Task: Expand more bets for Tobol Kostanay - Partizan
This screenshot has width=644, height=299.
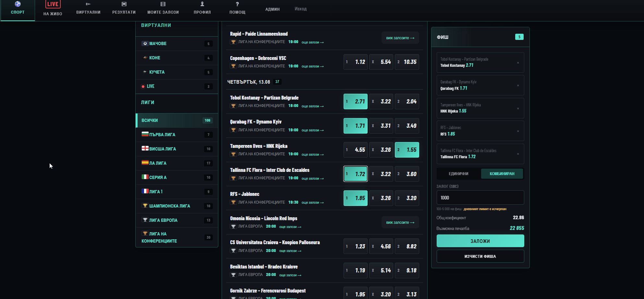Action: 312,106
